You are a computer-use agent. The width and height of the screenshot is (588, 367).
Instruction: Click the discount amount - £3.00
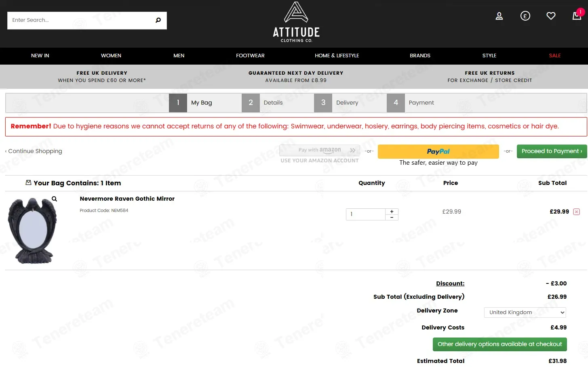556,283
